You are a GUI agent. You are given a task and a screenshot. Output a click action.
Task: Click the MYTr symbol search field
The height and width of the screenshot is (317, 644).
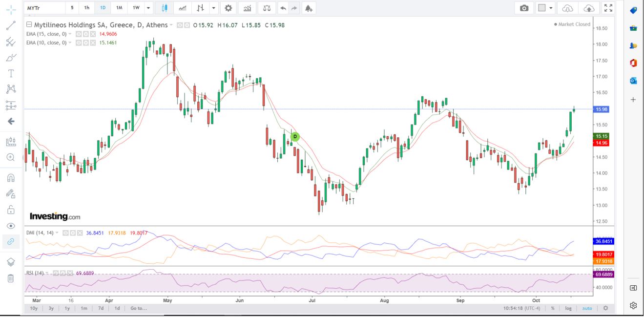44,8
